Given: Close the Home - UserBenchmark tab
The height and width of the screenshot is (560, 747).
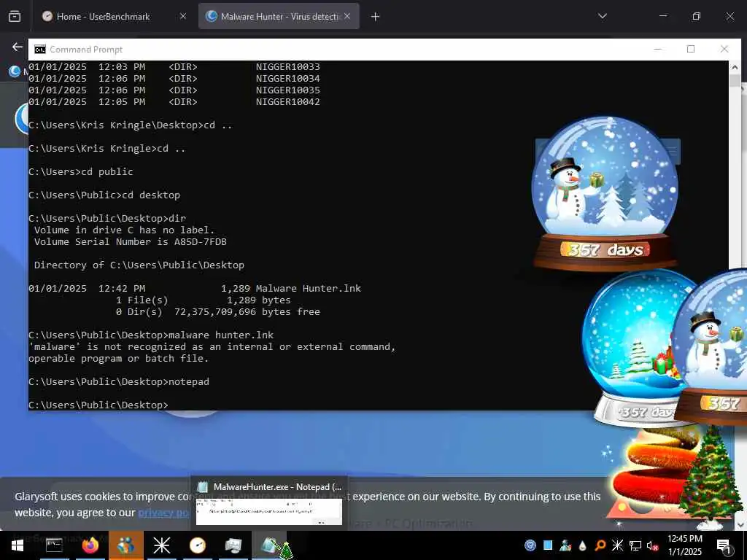Looking at the screenshot, I should pos(183,16).
